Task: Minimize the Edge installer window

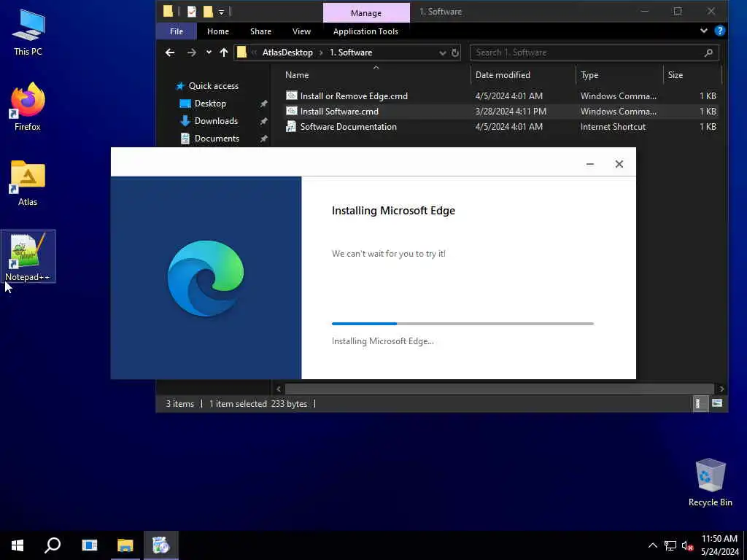Action: 589,164
